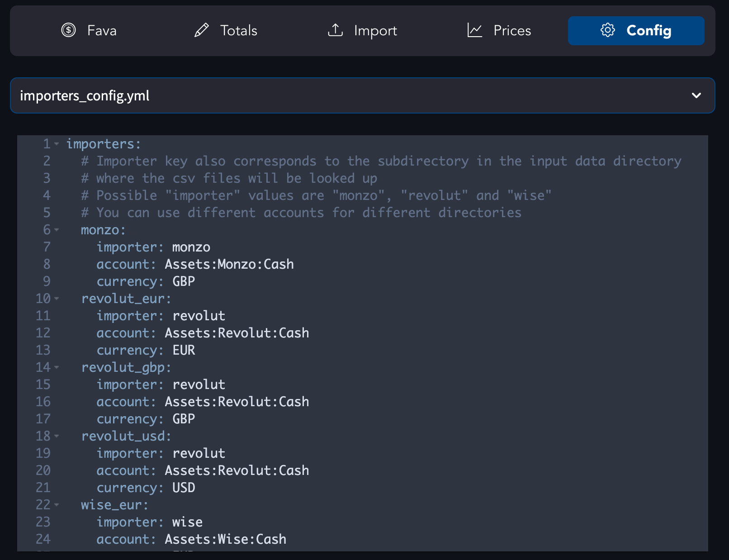
Task: Fold the revolut_eur section at line 10
Action: tap(57, 299)
